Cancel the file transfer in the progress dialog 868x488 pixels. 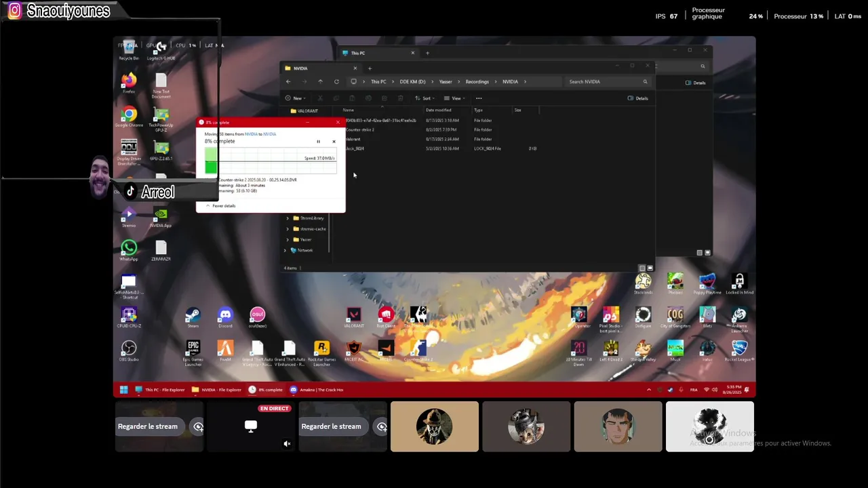click(334, 142)
